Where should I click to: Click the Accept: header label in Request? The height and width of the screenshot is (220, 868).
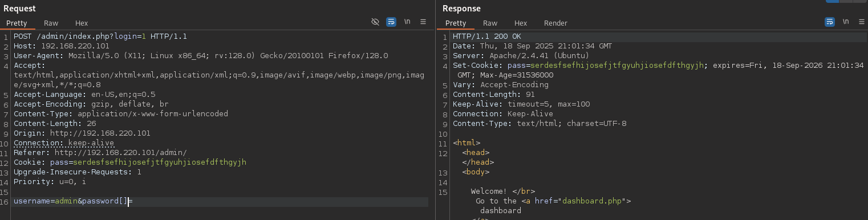point(30,66)
